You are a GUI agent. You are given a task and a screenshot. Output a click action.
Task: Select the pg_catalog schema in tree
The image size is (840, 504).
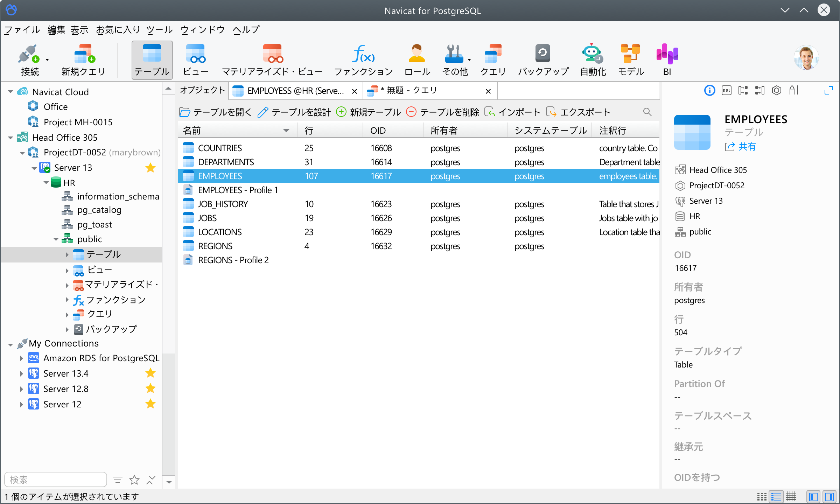coord(92,210)
